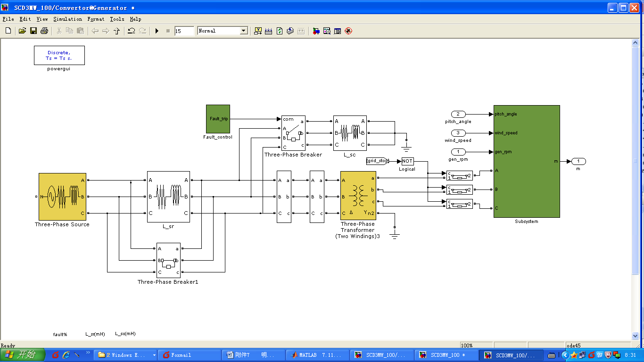
Task: Select the wind_speed input port 3
Action: click(x=458, y=133)
